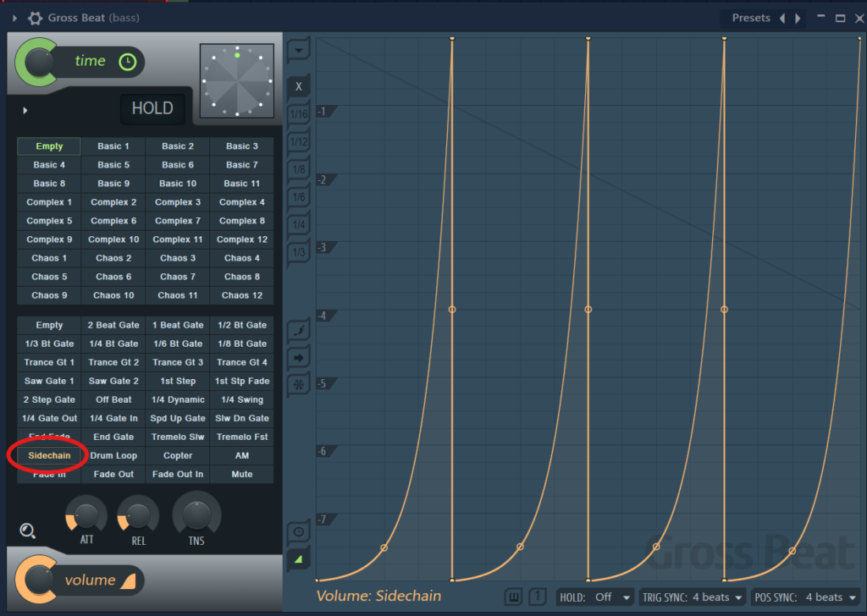
Task: Click the curve draw tool icon
Action: [x=299, y=330]
